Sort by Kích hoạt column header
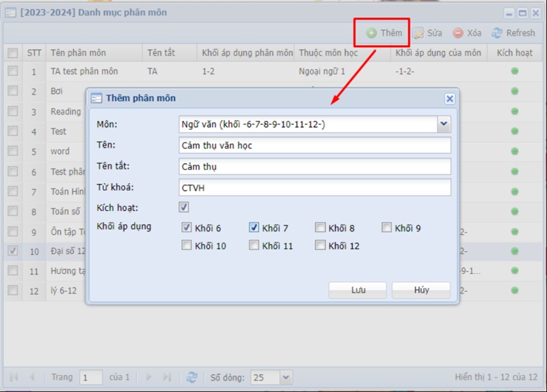This screenshot has width=547, height=392. point(515,53)
